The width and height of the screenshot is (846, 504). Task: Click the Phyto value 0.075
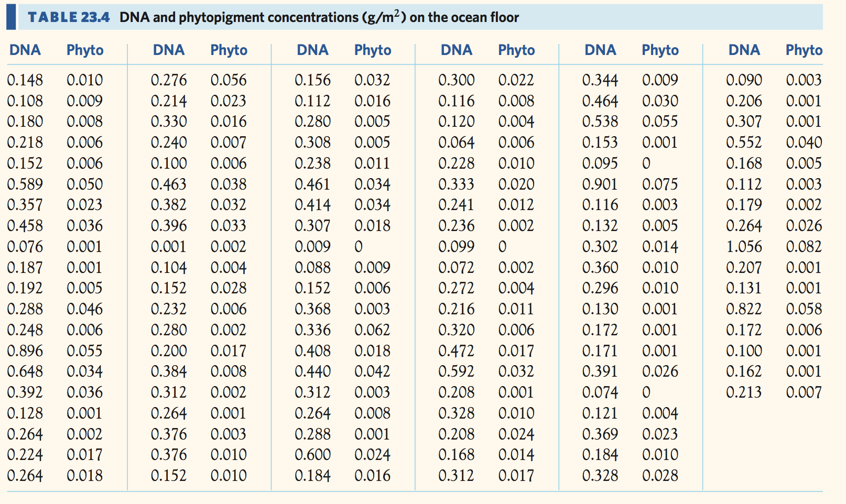click(x=659, y=184)
